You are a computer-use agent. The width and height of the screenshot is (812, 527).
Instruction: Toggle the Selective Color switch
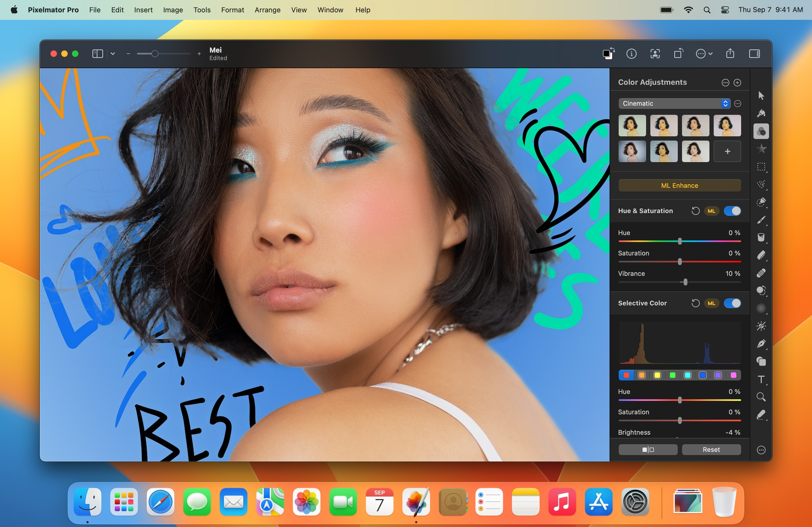point(732,303)
